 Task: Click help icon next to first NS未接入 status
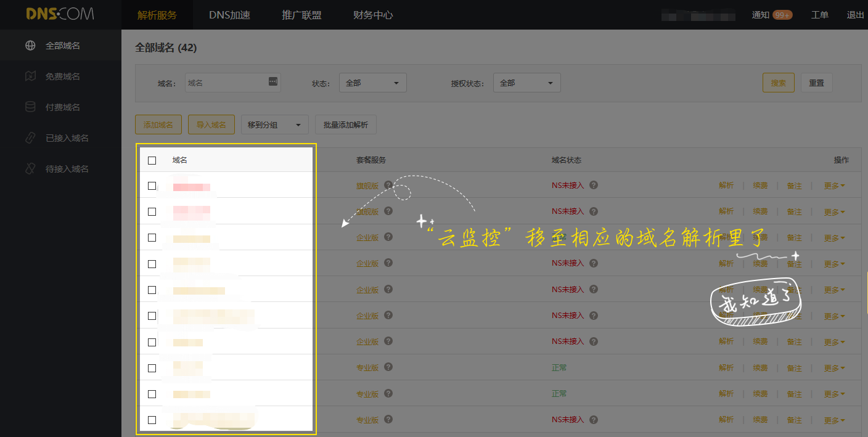pos(593,185)
